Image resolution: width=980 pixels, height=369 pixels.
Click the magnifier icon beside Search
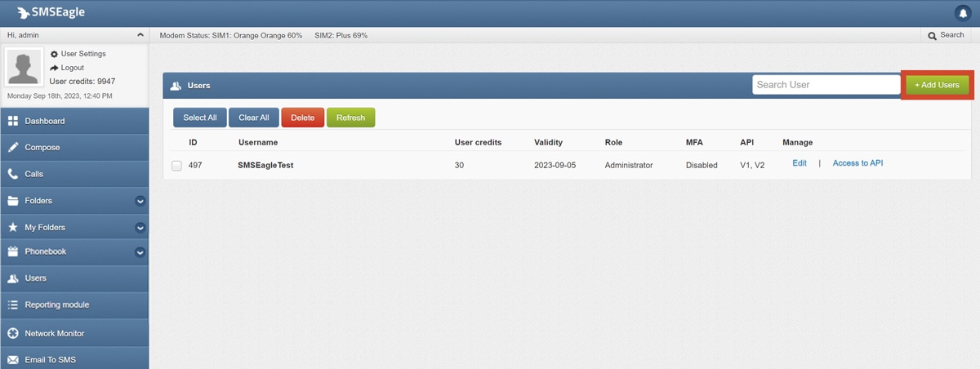click(x=933, y=35)
